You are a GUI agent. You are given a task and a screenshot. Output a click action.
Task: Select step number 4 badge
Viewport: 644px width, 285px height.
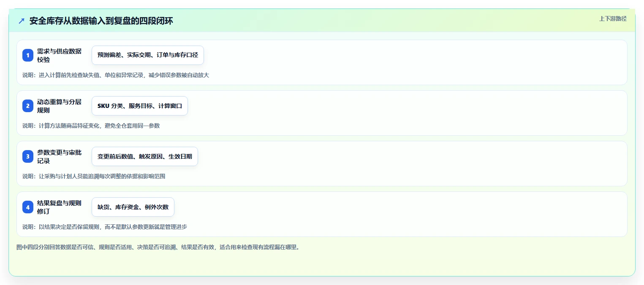pos(28,207)
